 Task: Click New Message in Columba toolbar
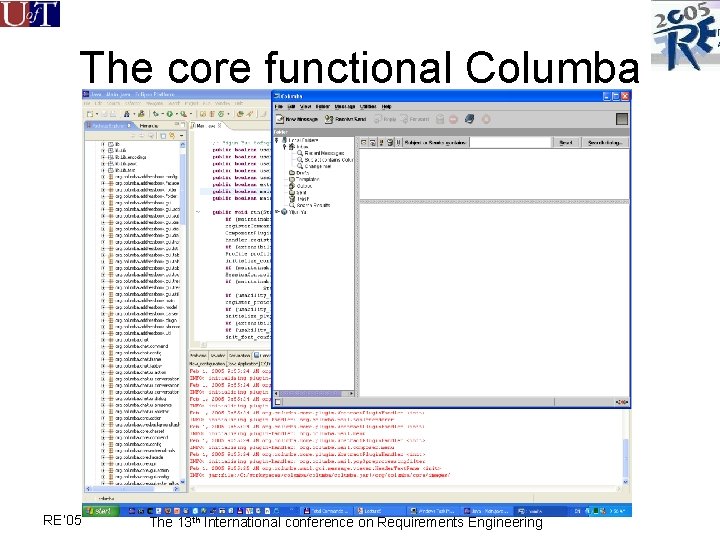point(297,119)
